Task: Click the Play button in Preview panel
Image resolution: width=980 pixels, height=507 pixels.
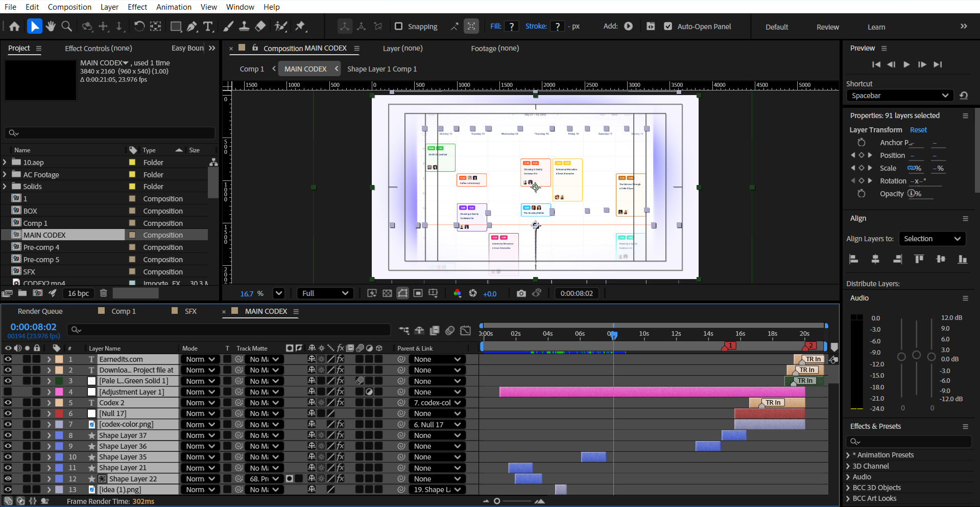Action: (x=906, y=64)
